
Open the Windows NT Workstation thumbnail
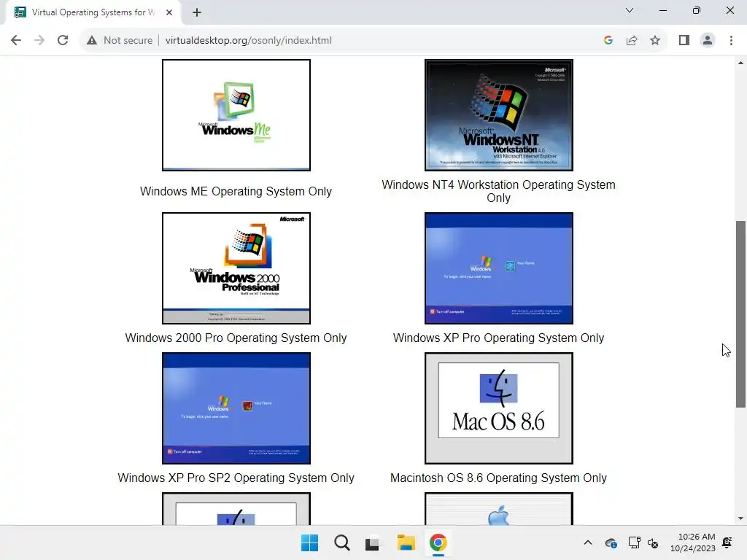point(499,115)
